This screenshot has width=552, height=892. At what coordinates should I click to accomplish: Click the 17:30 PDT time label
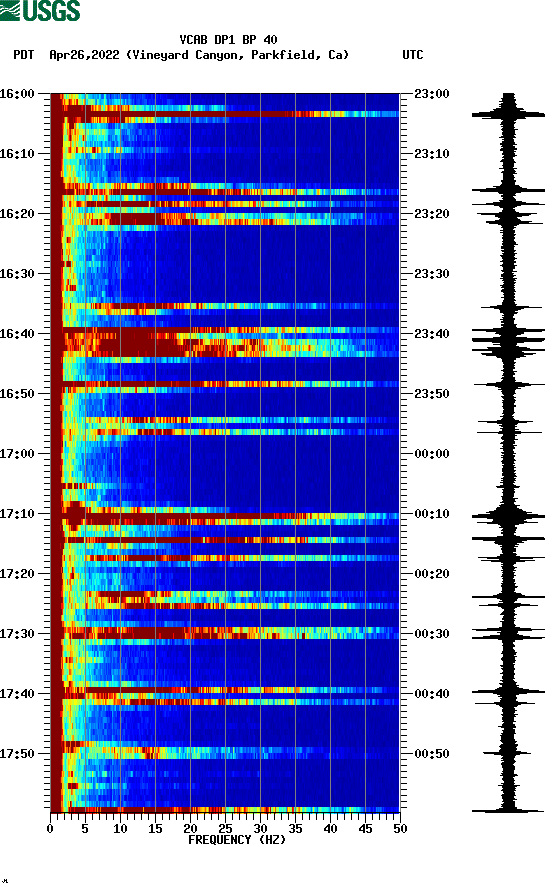pos(17,634)
